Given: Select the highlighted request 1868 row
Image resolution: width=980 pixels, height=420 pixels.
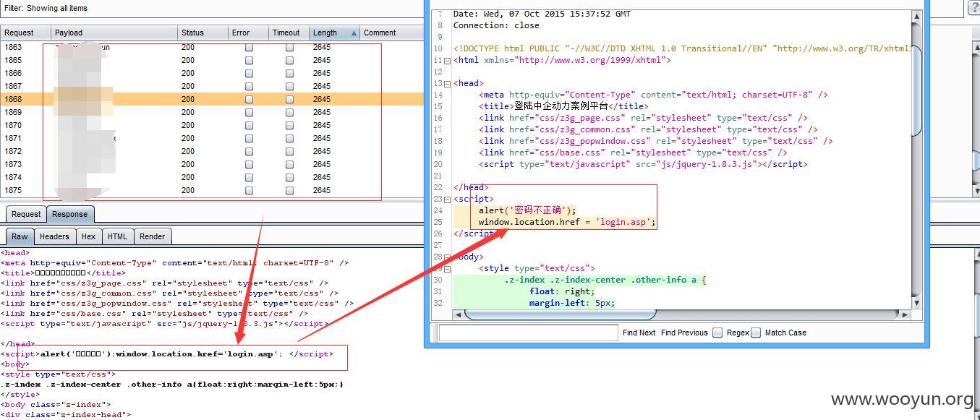Looking at the screenshot, I should pos(212,99).
